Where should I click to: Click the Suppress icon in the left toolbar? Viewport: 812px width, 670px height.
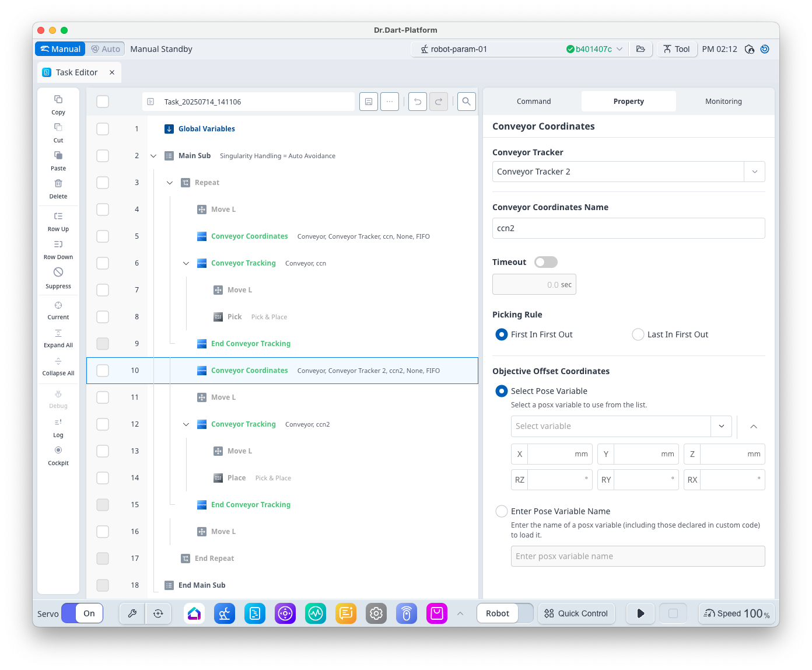pyautogui.click(x=58, y=273)
